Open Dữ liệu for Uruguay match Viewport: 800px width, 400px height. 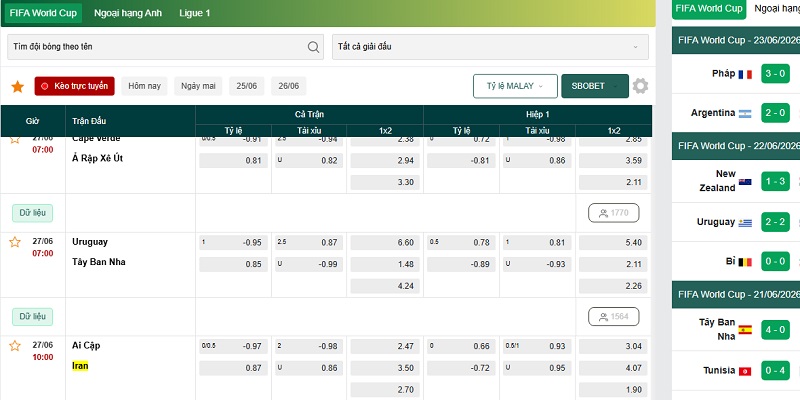[33, 317]
